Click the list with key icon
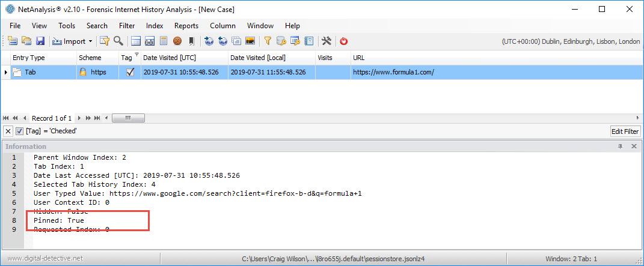Viewport: 644px width, 266px height. click(x=295, y=41)
